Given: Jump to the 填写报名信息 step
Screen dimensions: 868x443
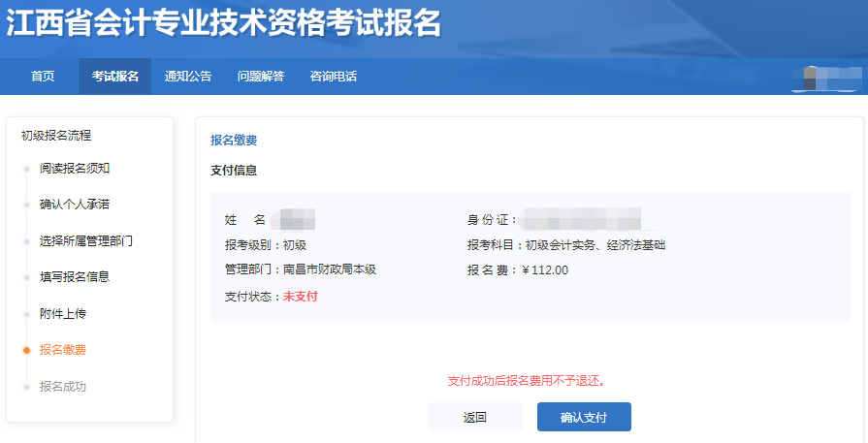Looking at the screenshot, I should (75, 277).
